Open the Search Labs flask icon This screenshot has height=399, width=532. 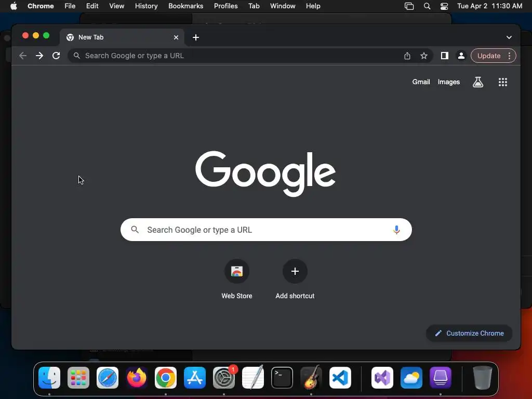coord(478,82)
